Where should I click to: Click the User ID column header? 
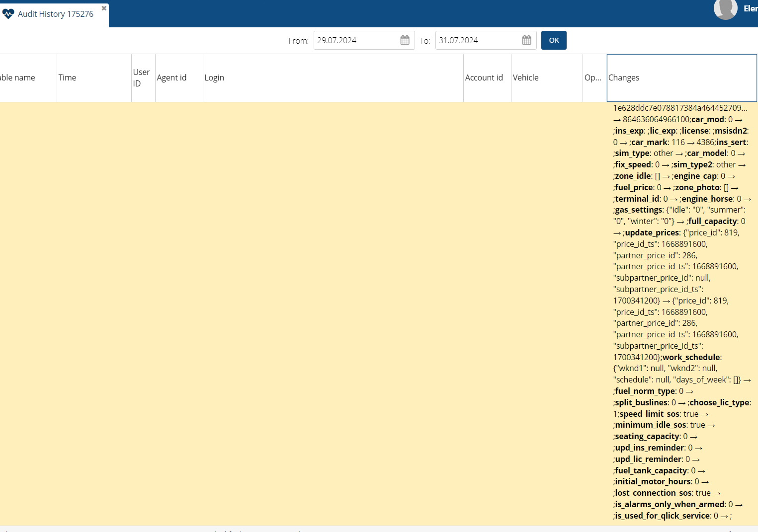tap(141, 78)
